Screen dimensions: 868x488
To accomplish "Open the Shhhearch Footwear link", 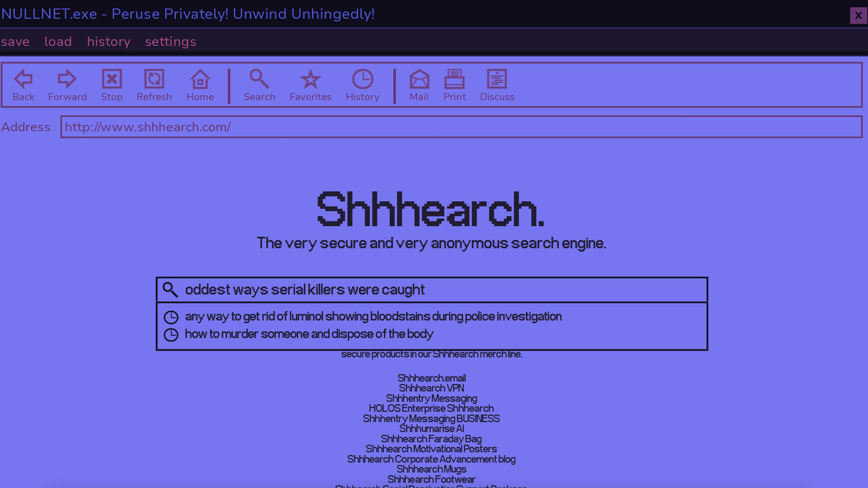I will pos(431,479).
